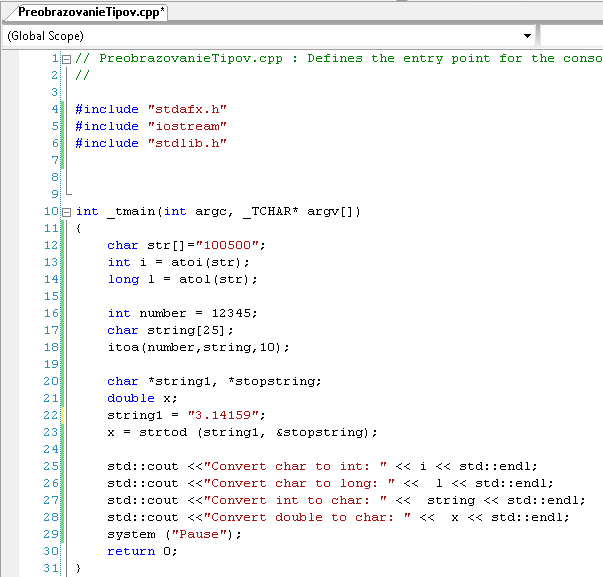Screen dimensions: 603x577
Task: Click the 'Convert int to char' cout line
Action: tap(346, 500)
